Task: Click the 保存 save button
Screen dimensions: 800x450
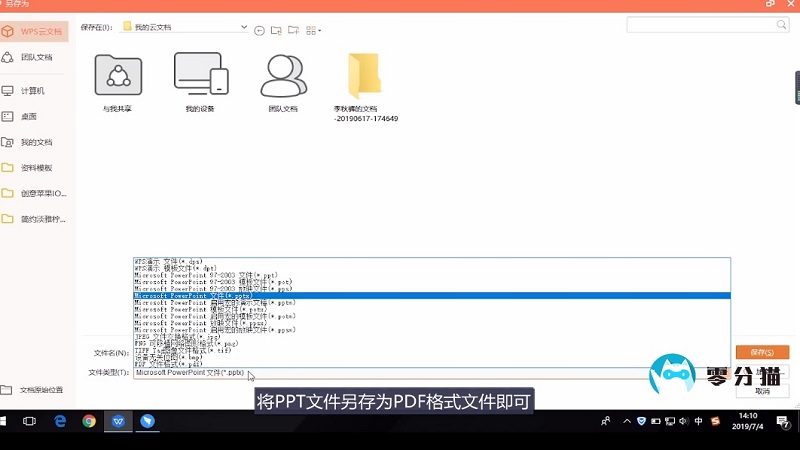Action: 762,352
